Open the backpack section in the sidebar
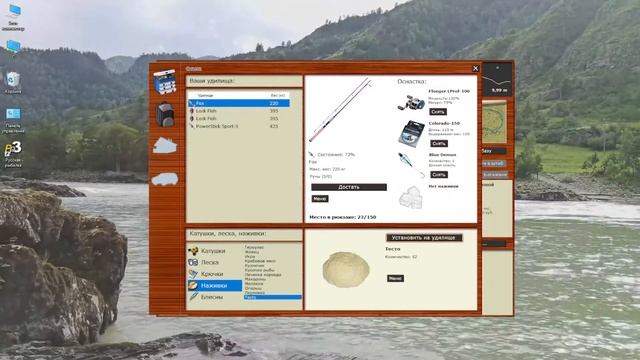Screen dimensions: 640x360 point(165,114)
